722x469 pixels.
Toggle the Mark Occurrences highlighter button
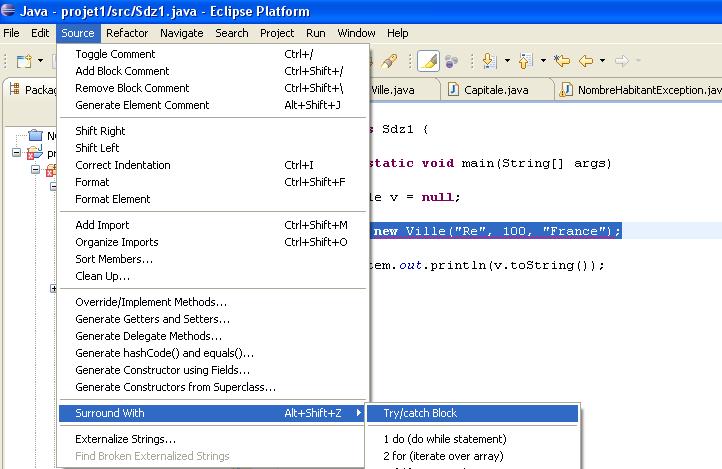428,61
